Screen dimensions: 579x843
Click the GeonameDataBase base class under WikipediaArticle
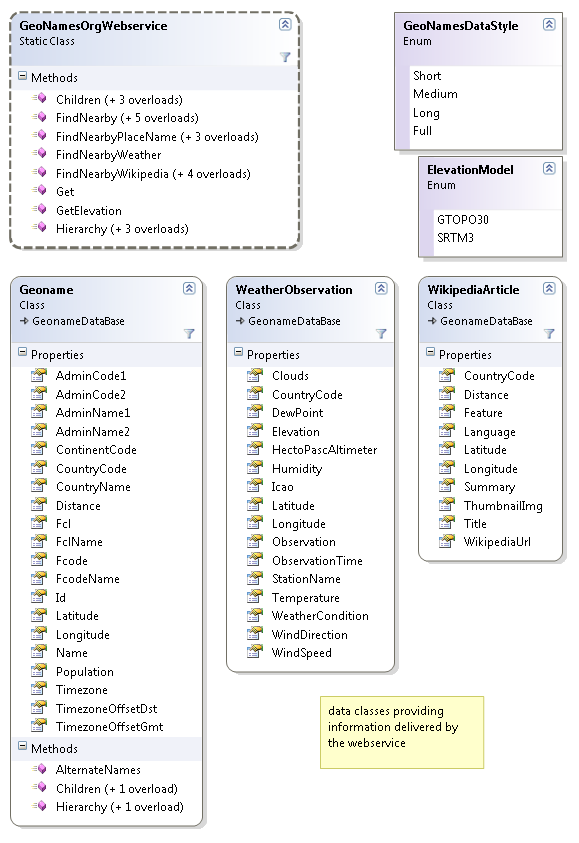pyautogui.click(x=486, y=321)
